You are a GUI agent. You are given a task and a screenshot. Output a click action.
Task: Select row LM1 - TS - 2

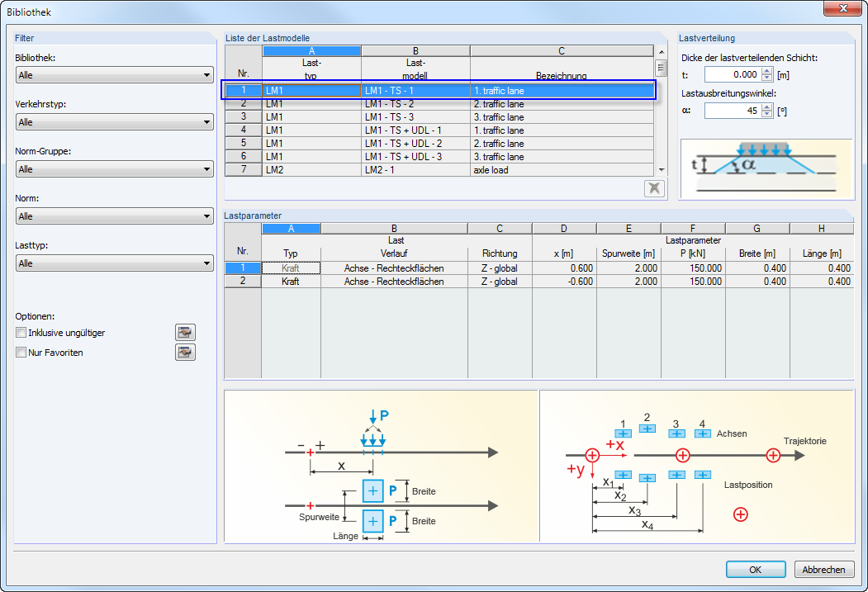[x=439, y=104]
